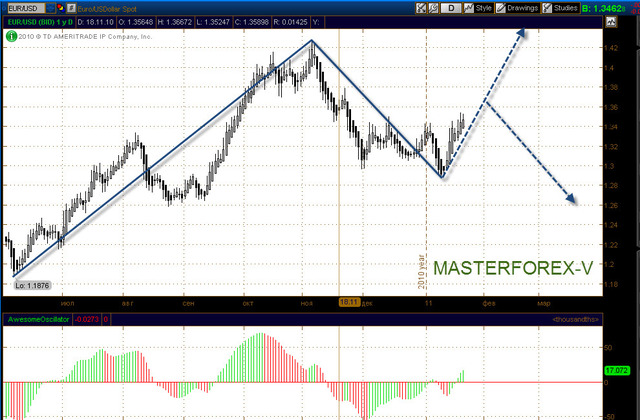
Task: Click the Lo: 1.1876 low price bubble
Action: [32, 285]
